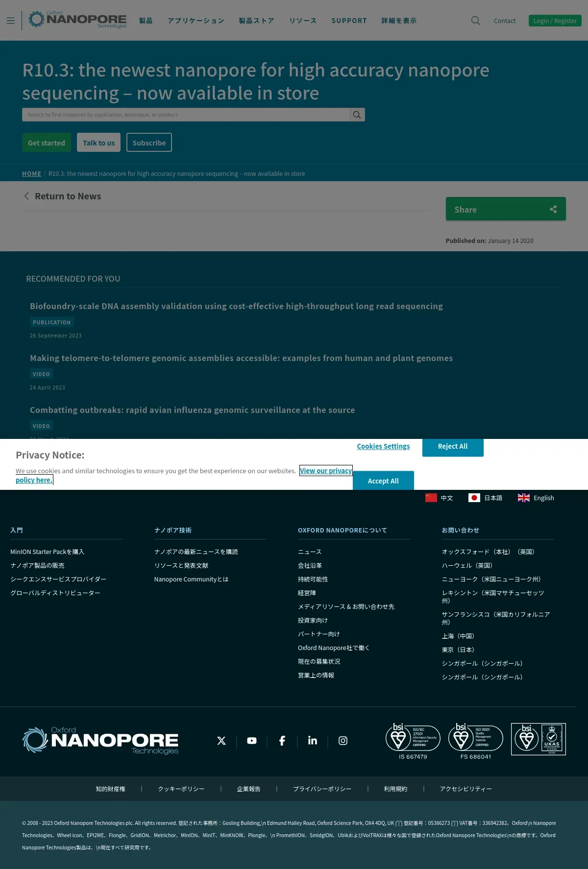The image size is (588, 869).
Task: Click ナノポアの最新ニュースを購読 link
Action: (x=196, y=552)
